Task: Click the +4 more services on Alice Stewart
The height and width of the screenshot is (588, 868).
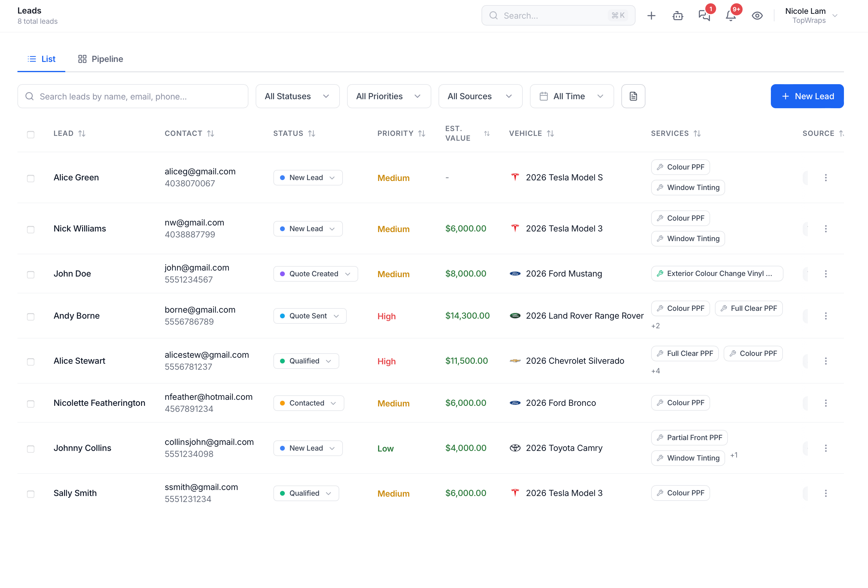Action: pos(655,371)
